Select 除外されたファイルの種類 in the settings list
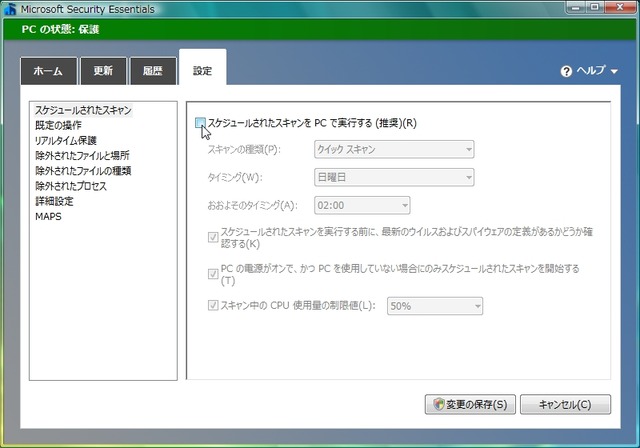Screen dimensions: 640x448 [83, 171]
